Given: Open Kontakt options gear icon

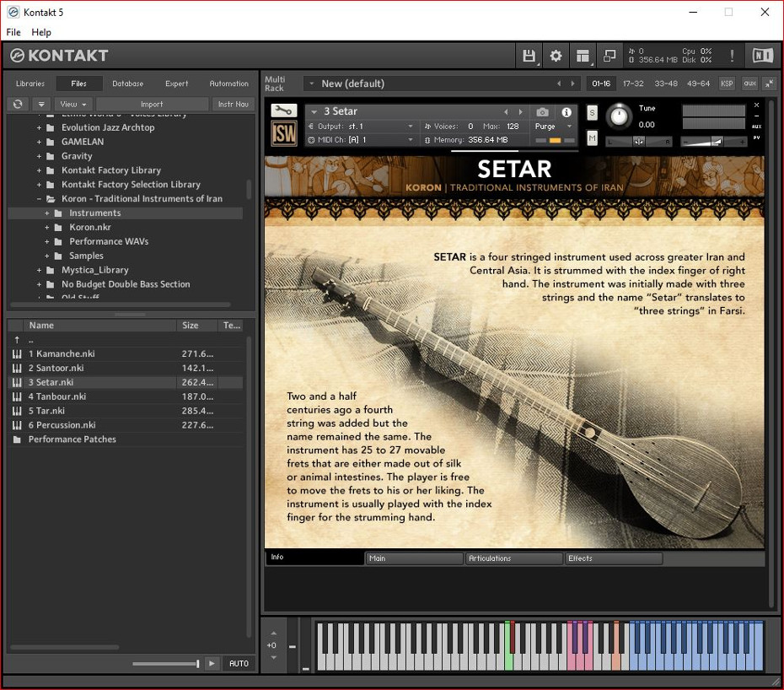Looking at the screenshot, I should pyautogui.click(x=556, y=56).
